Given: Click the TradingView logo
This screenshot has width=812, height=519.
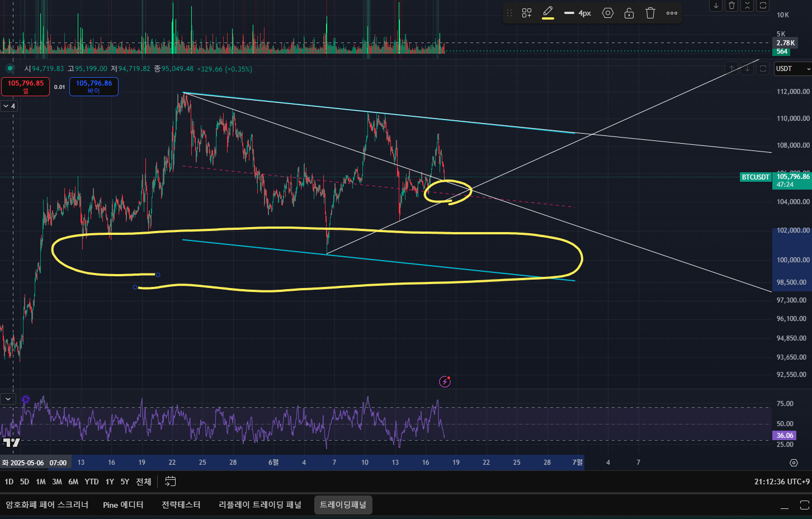Looking at the screenshot, I should (x=11, y=443).
